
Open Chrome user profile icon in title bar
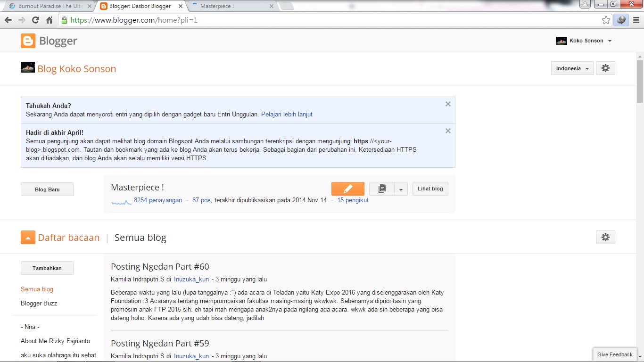pos(585,4)
